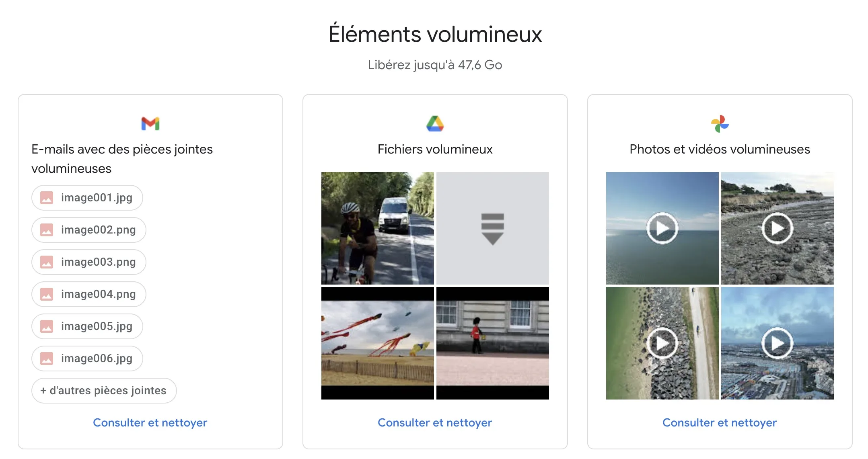
Task: Play the aerial coastal road video
Action: [x=662, y=343]
